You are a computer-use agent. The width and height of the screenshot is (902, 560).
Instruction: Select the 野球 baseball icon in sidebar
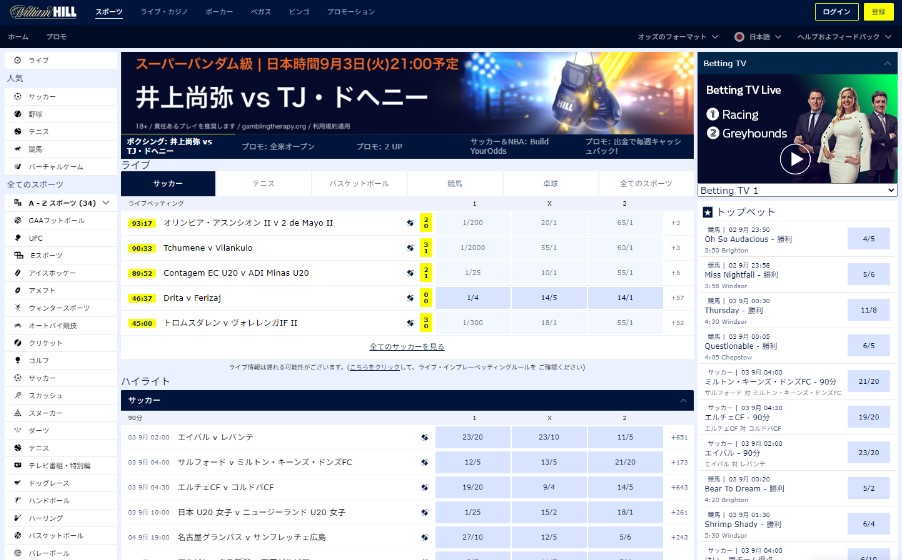point(17,114)
